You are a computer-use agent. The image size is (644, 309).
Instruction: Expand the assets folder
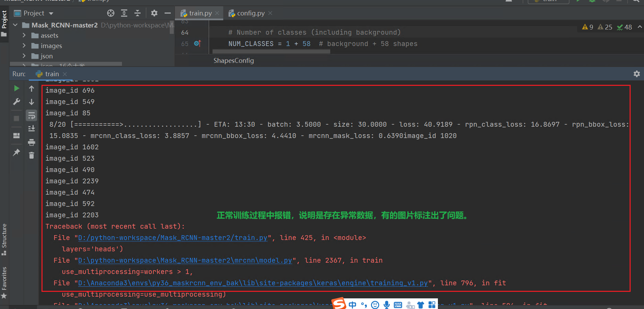[x=24, y=35]
